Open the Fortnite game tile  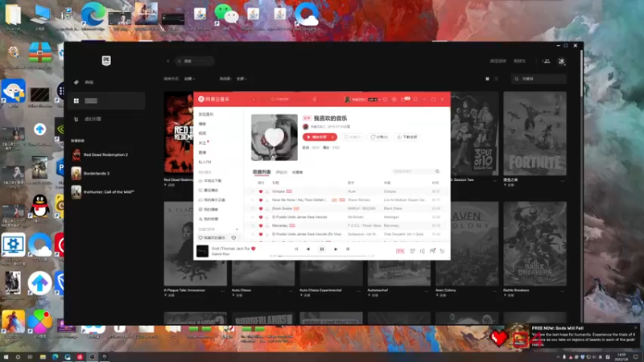point(535,134)
